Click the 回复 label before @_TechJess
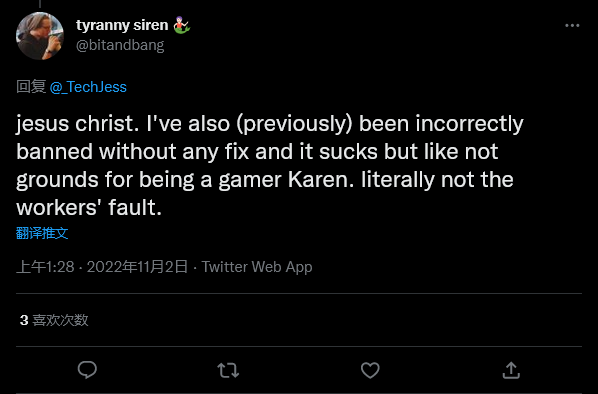The height and width of the screenshot is (394, 598). [31, 87]
